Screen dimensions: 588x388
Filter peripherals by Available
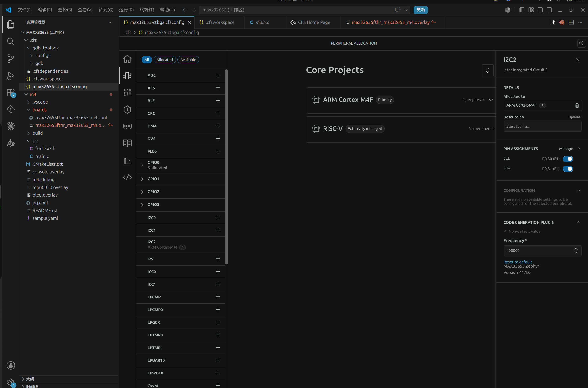click(188, 60)
